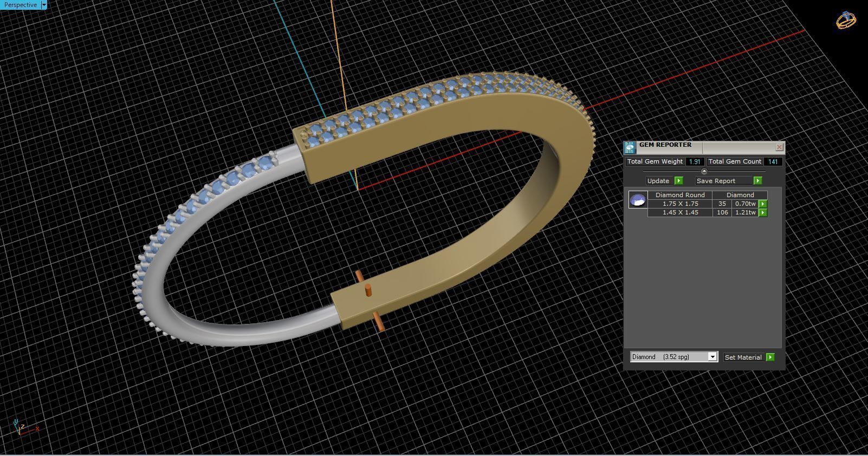This screenshot has height=456, width=868.
Task: Click the 0.70tw weight cell
Action: (x=745, y=204)
